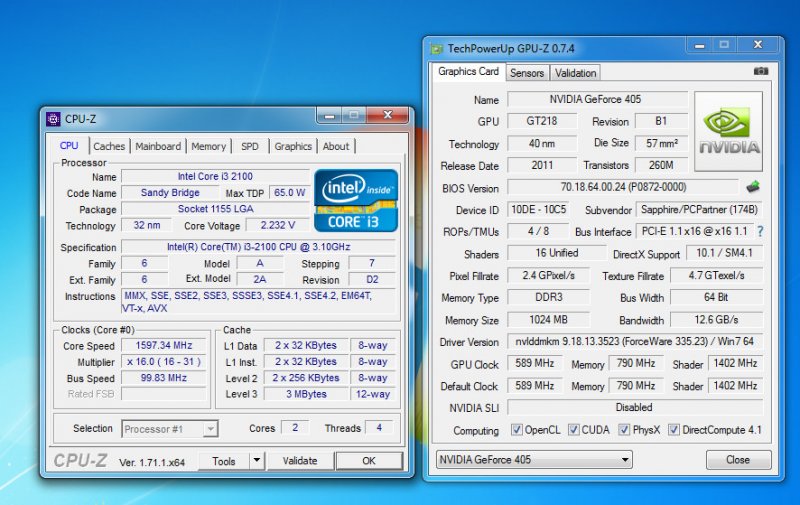
Task: Click the GT218 GPU field
Action: [542, 121]
